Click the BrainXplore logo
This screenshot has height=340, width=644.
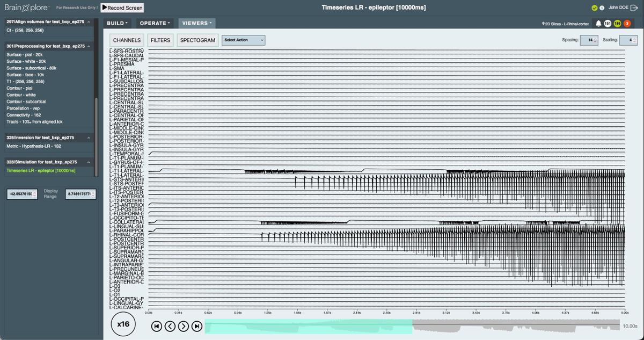pos(27,8)
